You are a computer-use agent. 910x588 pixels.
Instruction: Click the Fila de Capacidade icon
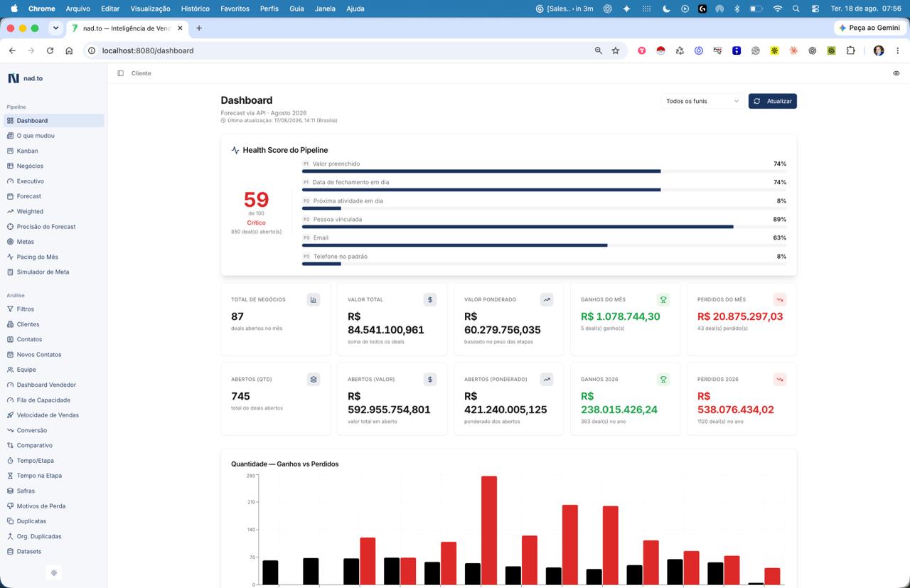point(10,400)
